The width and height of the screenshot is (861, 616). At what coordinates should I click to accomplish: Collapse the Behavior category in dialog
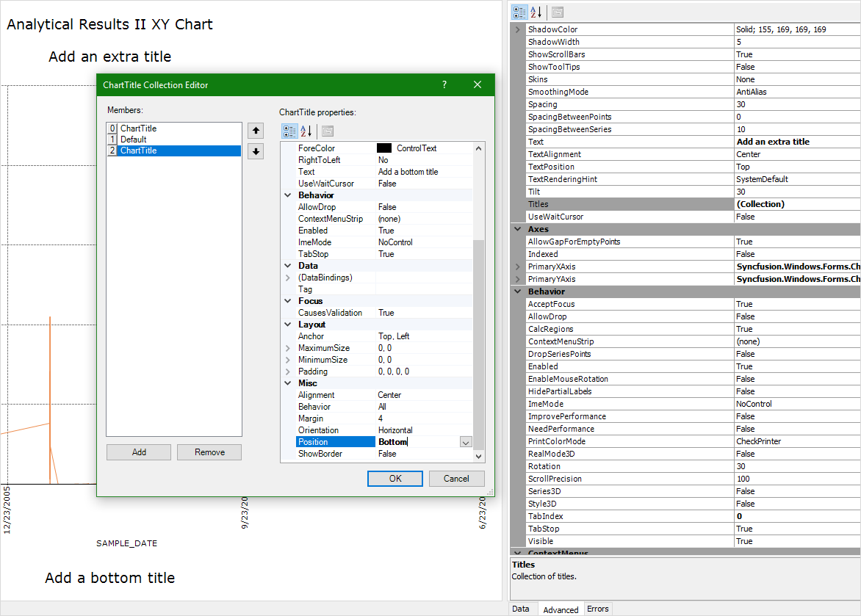click(288, 195)
